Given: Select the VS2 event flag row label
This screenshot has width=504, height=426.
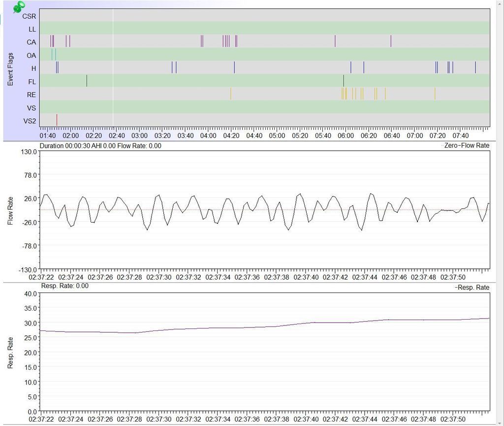Looking at the screenshot, I should 30,121.
